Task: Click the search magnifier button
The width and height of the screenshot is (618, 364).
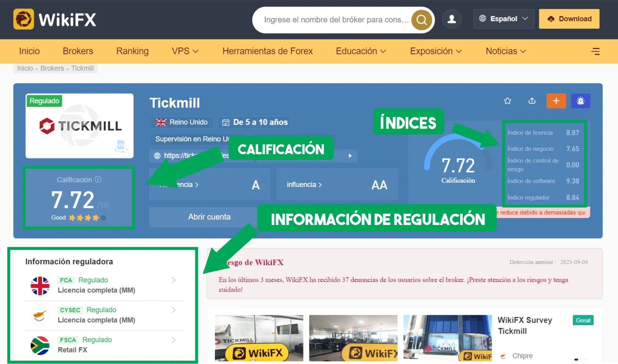Action: 422,20
